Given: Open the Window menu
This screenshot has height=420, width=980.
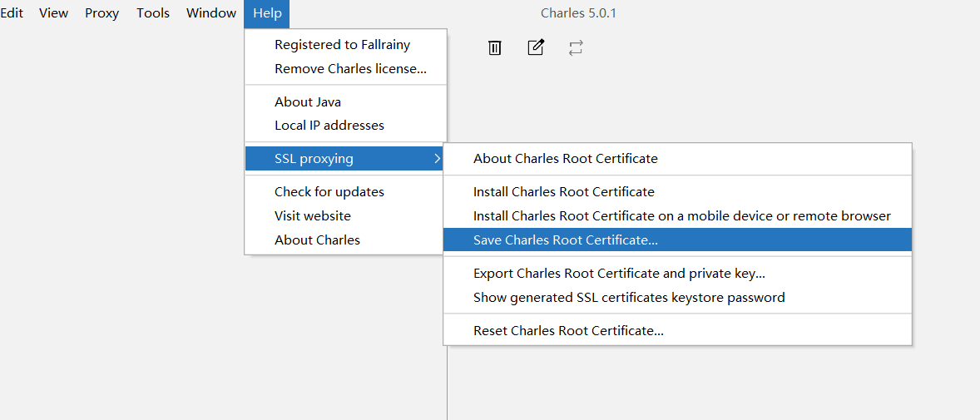Looking at the screenshot, I should (211, 13).
